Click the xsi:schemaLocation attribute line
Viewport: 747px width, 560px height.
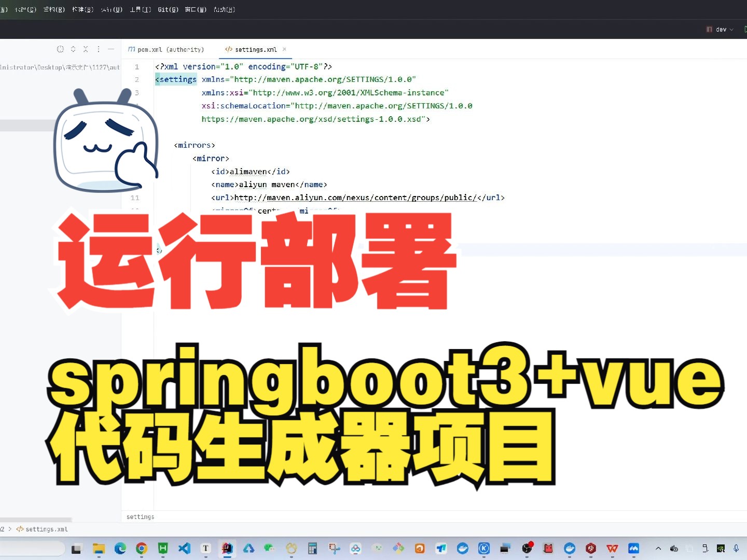[337, 106]
